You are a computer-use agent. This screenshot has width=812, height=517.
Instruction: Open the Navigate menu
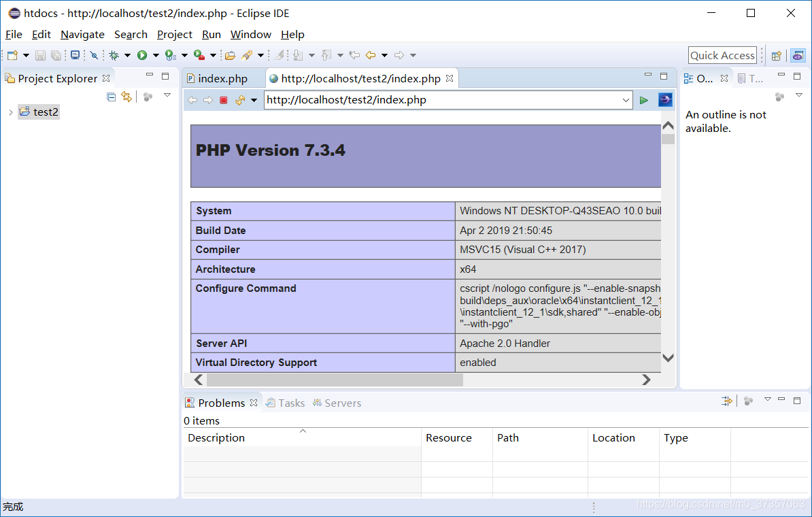click(82, 34)
